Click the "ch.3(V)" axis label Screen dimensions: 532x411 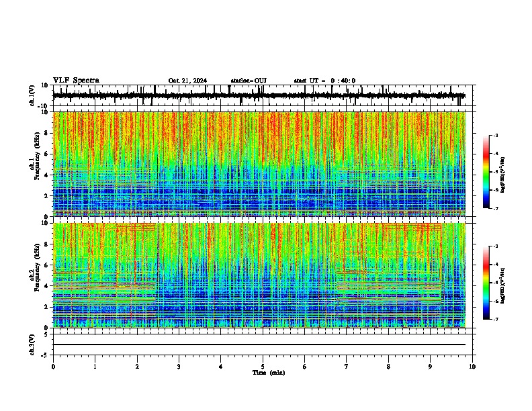point(32,345)
